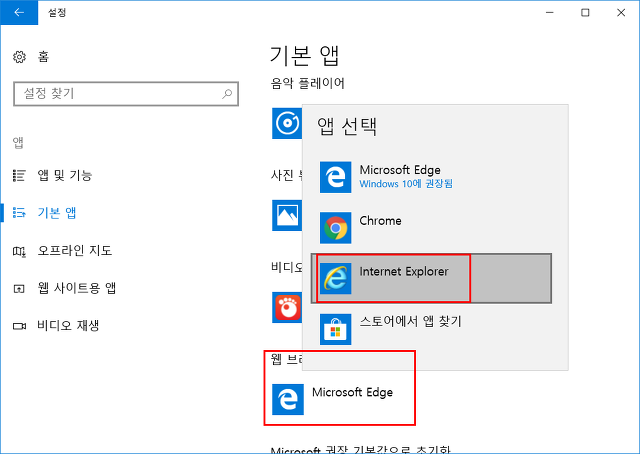This screenshot has height=454, width=640.
Task: Click the 기본 앱 sidebar icon
Action: [x=19, y=213]
